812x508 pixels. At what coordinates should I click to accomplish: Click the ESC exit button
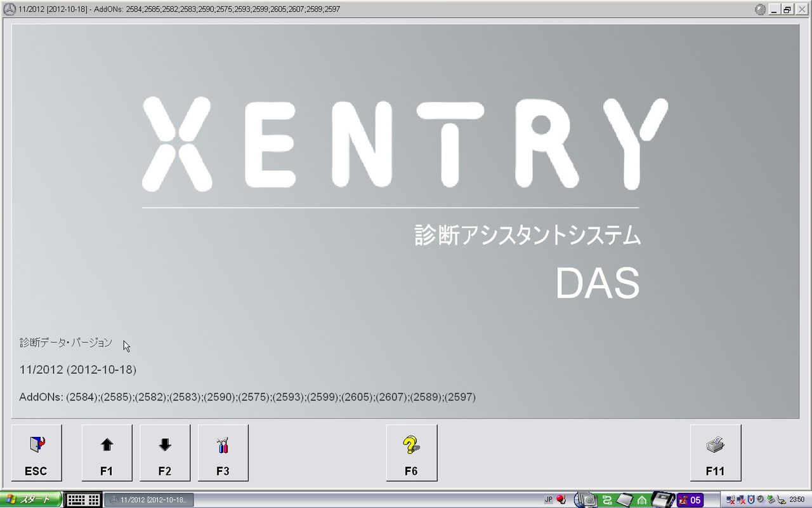(36, 453)
